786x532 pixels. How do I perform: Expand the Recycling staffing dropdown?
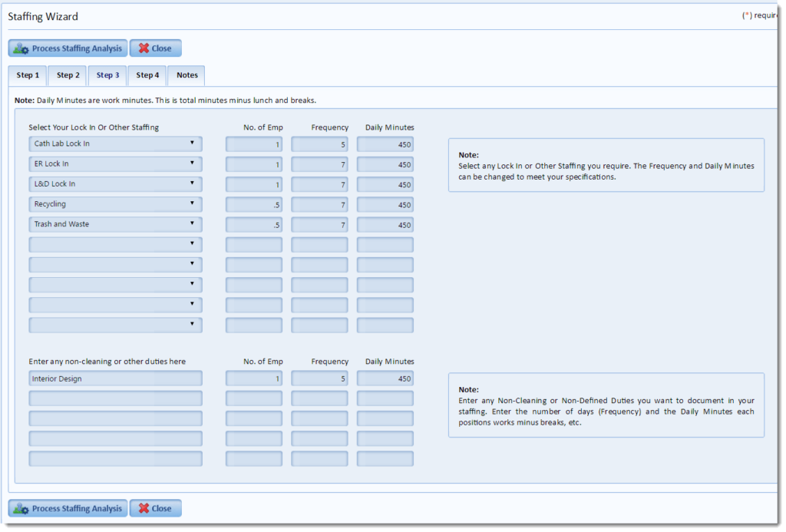click(x=115, y=204)
